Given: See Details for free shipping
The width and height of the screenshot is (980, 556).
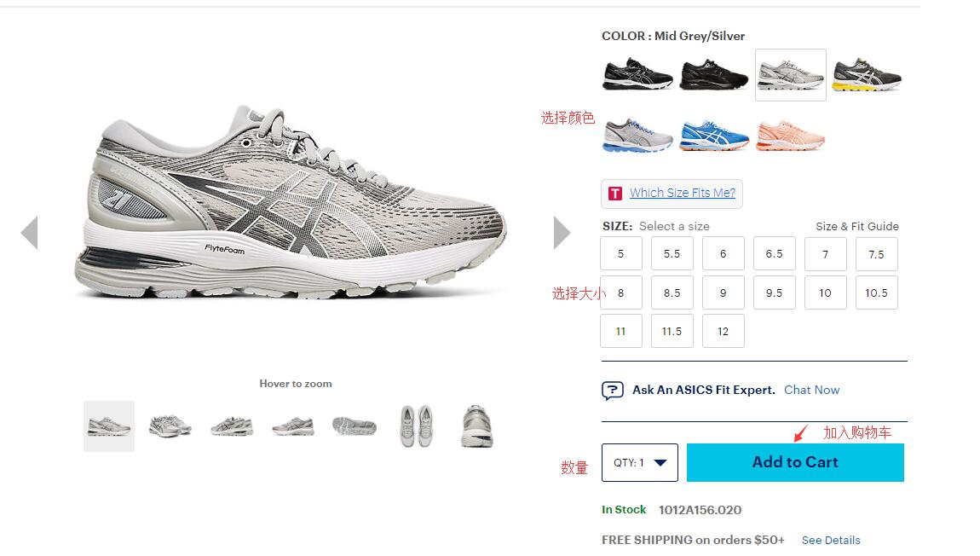Looking at the screenshot, I should tap(831, 541).
